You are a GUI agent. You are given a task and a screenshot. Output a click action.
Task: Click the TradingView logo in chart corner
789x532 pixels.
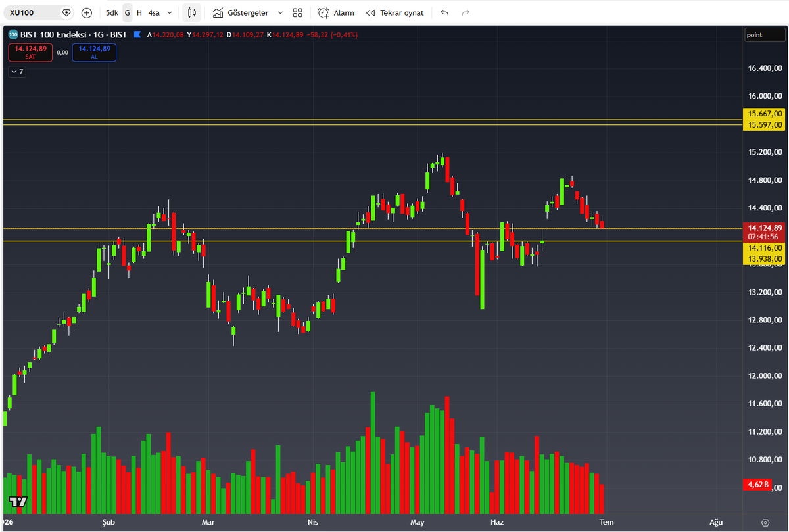[18, 502]
